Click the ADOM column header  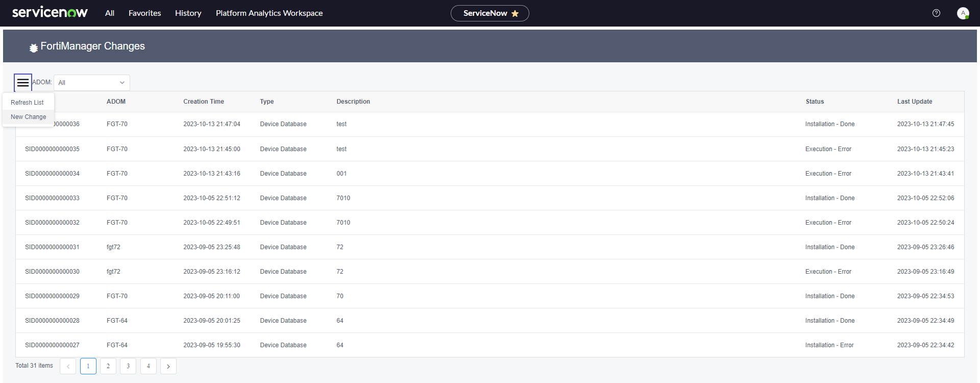(x=116, y=102)
